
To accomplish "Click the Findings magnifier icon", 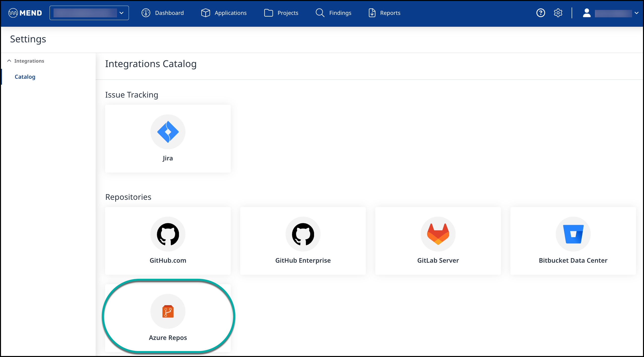I will (320, 13).
